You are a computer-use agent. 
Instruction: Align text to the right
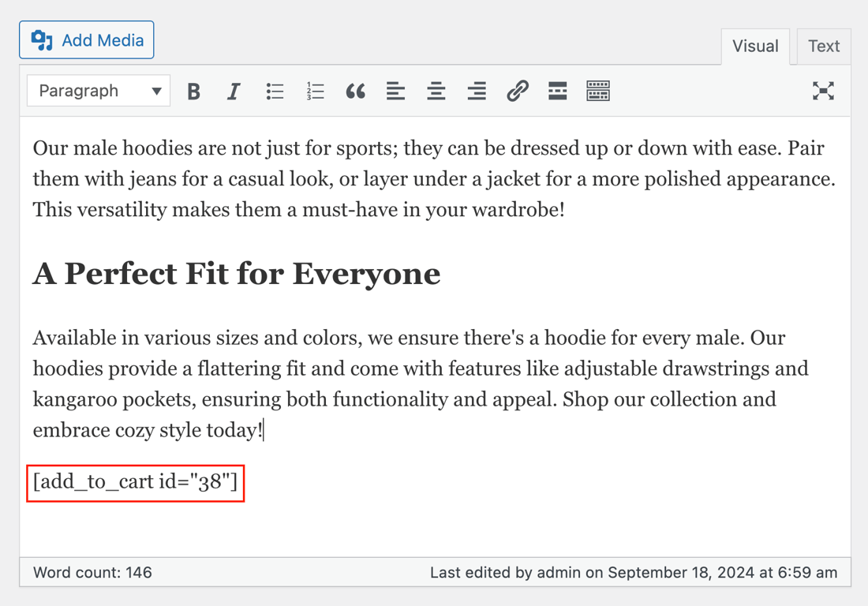point(476,91)
